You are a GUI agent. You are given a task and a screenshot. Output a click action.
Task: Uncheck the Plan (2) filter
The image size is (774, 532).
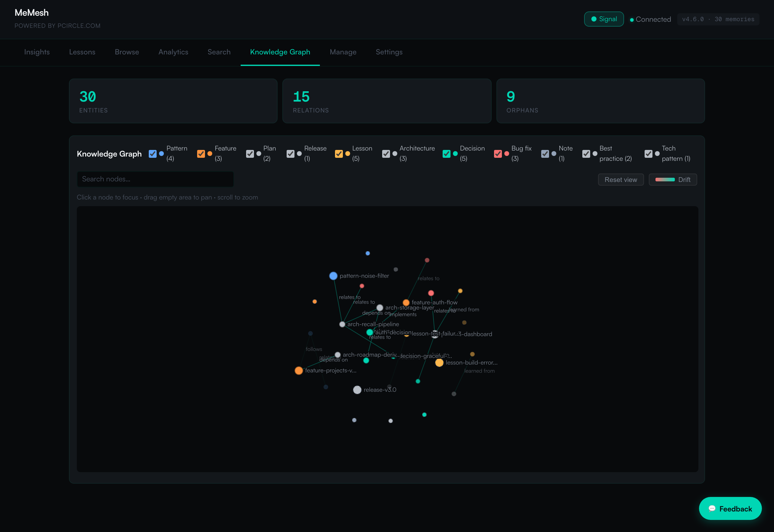250,154
